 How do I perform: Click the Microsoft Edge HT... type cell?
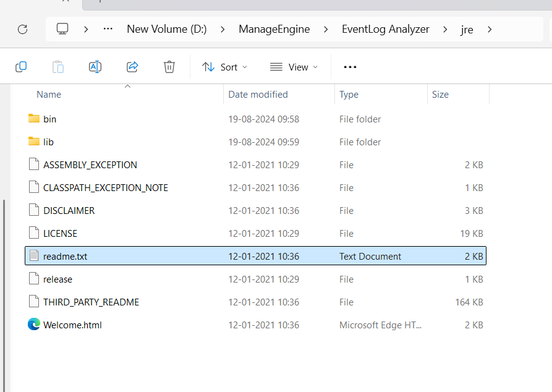(380, 325)
